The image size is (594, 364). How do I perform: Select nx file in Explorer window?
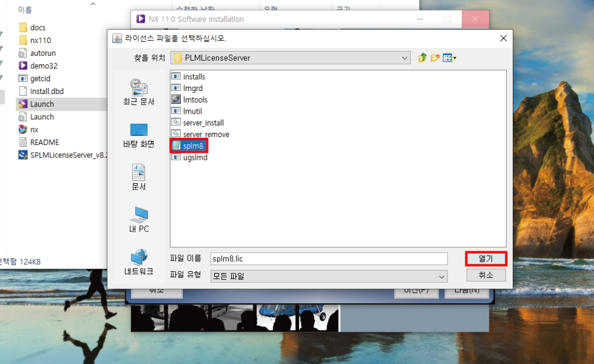[x=28, y=130]
